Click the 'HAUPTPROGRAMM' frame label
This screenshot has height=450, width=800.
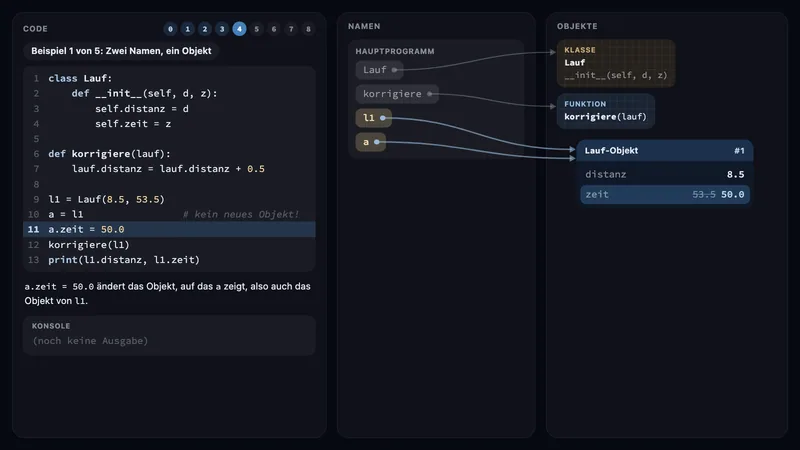(x=395, y=52)
